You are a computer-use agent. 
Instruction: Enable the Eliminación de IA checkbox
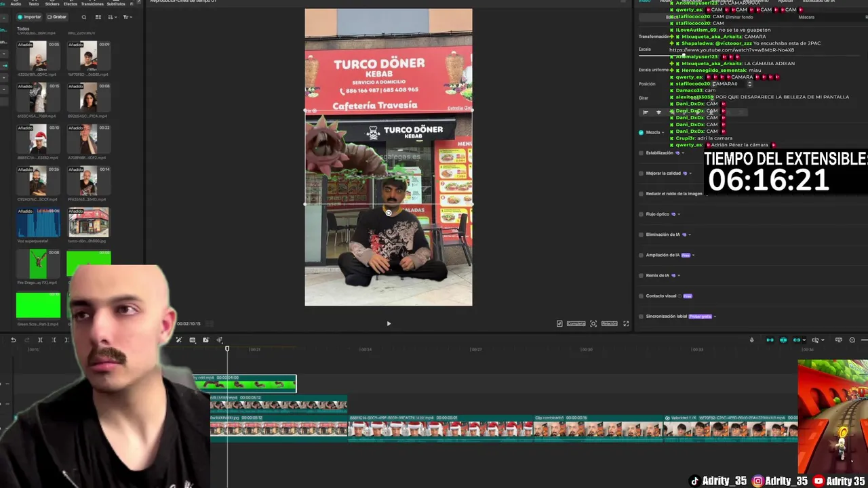pos(641,235)
